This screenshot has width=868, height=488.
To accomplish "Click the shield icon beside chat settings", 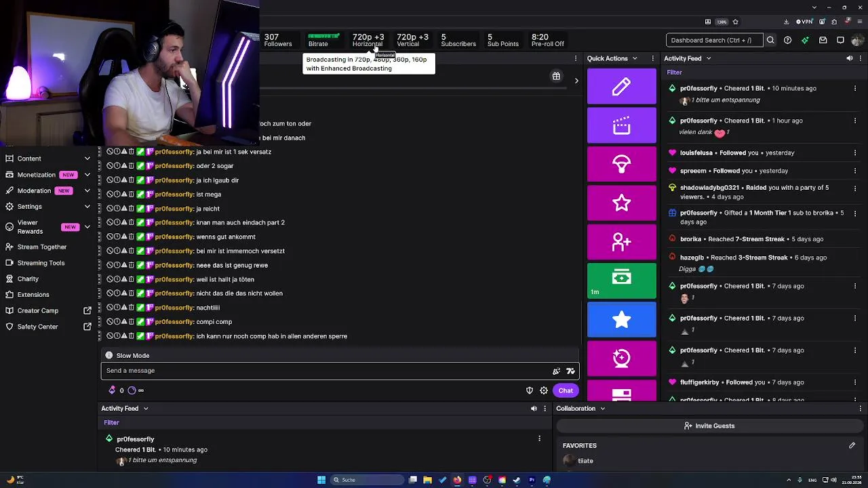I will click(x=530, y=390).
